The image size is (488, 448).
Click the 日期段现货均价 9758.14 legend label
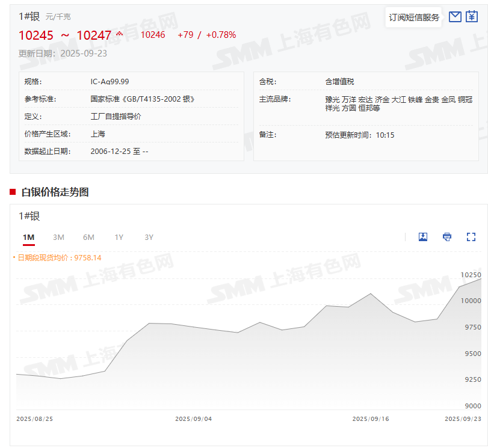pos(59,257)
